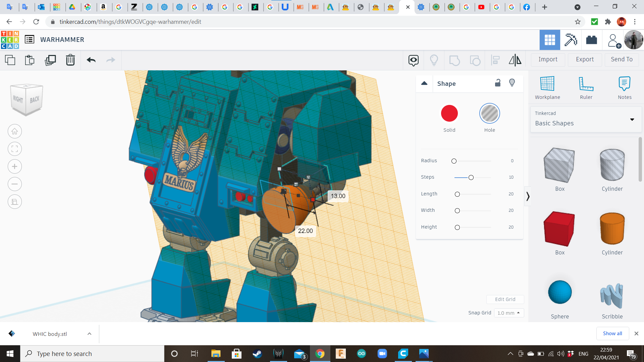Screen dimensions: 644x362
Task: Collapse the Shape panel
Action: pyautogui.click(x=424, y=83)
